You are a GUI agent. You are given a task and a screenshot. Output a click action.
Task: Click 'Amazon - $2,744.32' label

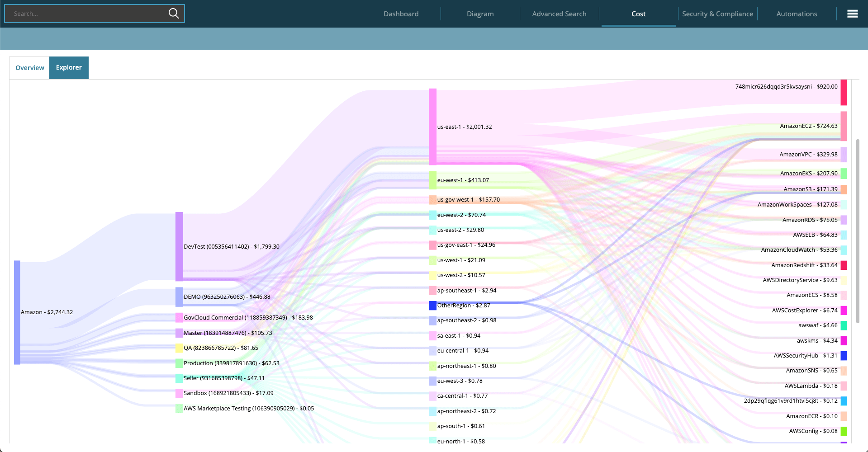pos(47,312)
